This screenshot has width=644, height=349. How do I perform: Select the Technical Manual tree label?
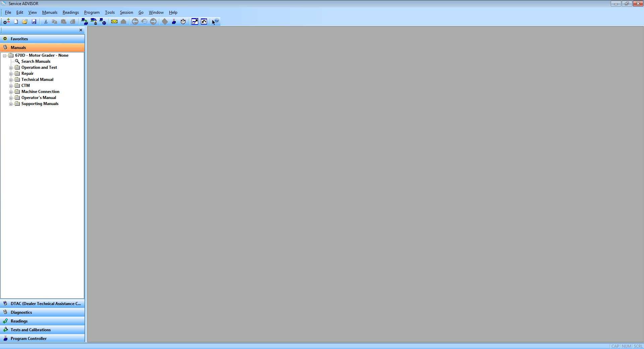[37, 80]
